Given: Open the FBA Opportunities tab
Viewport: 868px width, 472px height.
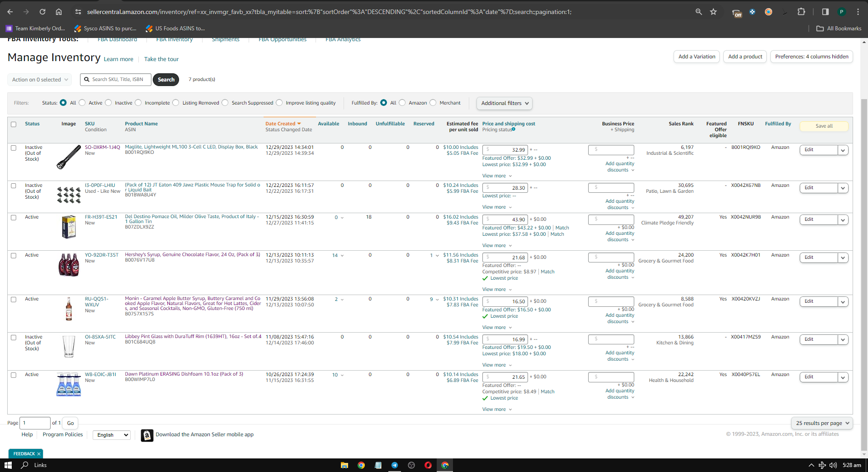Looking at the screenshot, I should click(283, 39).
